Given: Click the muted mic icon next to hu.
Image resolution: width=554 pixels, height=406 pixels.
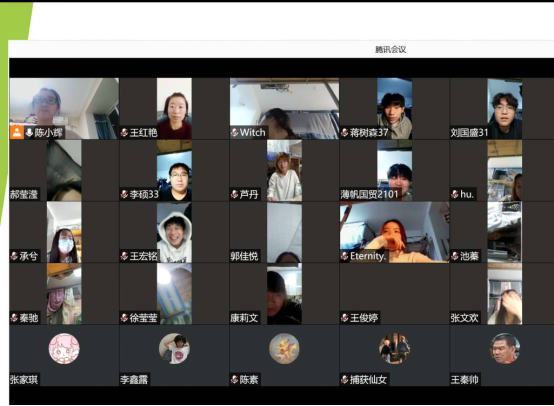Looking at the screenshot, I should coord(455,194).
